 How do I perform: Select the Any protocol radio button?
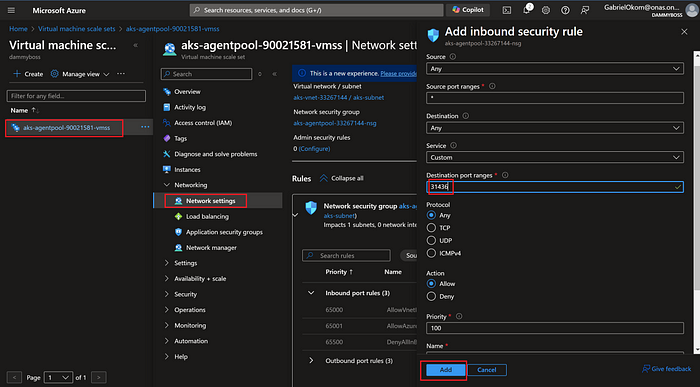tap(431, 215)
